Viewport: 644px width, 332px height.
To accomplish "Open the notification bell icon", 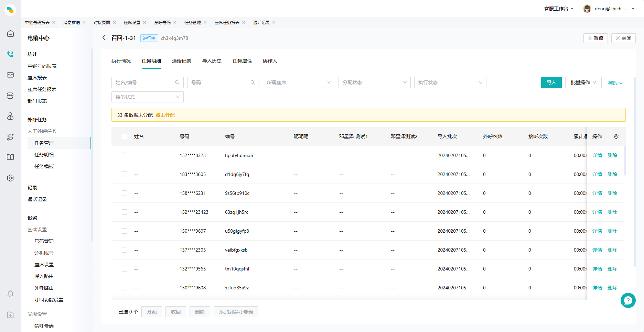I will point(10,294).
